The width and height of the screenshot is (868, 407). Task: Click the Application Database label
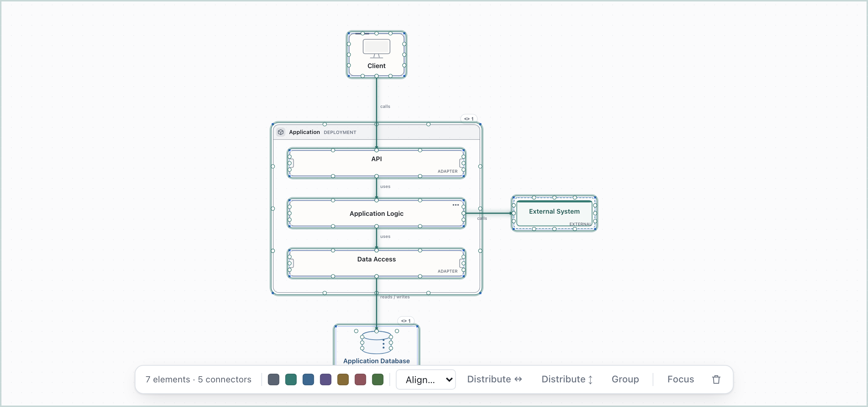point(376,361)
